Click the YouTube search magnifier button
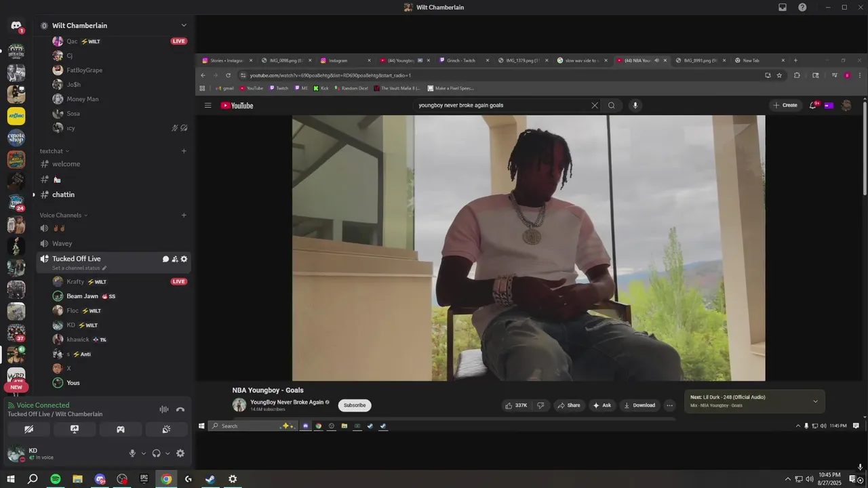 pyautogui.click(x=611, y=105)
